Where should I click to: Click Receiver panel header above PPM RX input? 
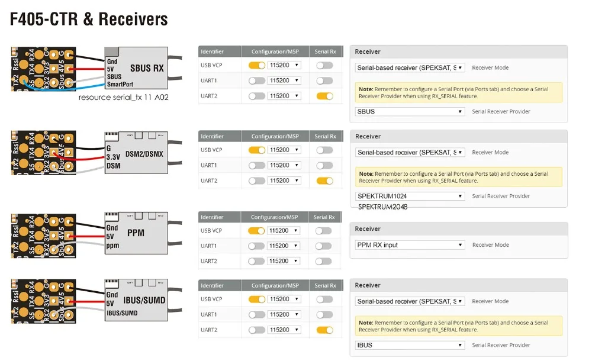click(x=459, y=229)
